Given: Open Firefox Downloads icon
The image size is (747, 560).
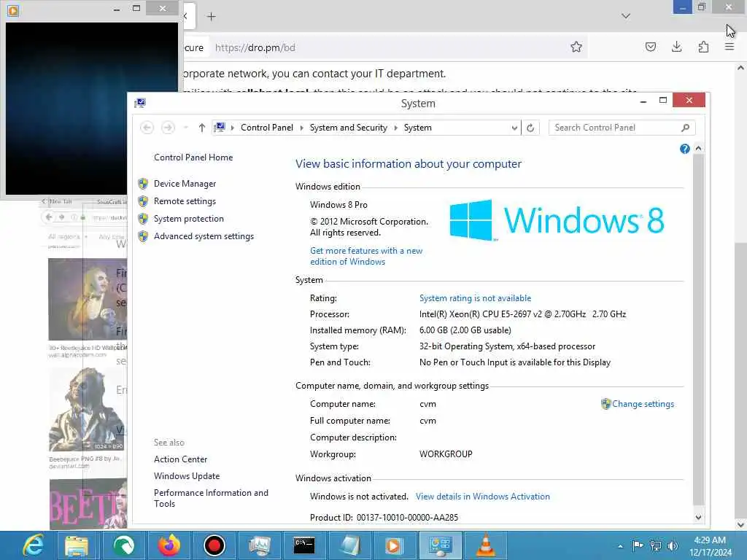Looking at the screenshot, I should coord(676,47).
